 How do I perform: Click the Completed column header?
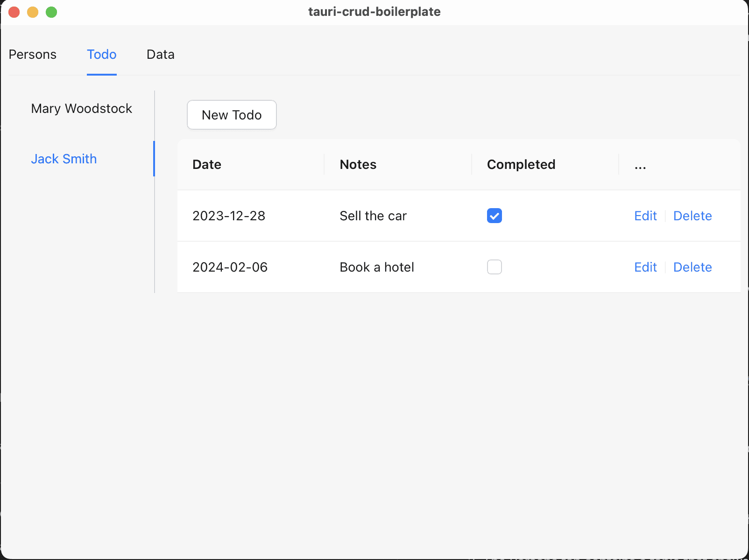[x=521, y=165]
